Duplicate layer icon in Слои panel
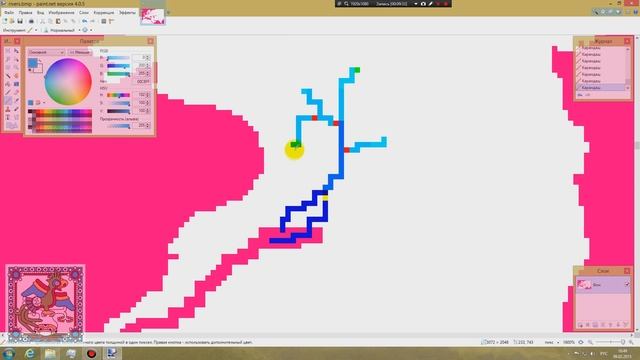The width and height of the screenshot is (640, 360). point(595,325)
